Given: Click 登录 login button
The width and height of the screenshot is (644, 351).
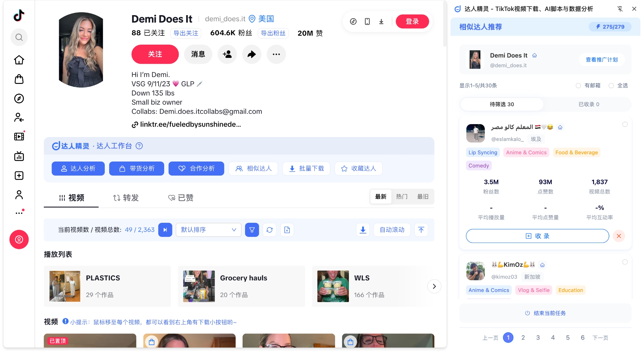Looking at the screenshot, I should [x=412, y=21].
